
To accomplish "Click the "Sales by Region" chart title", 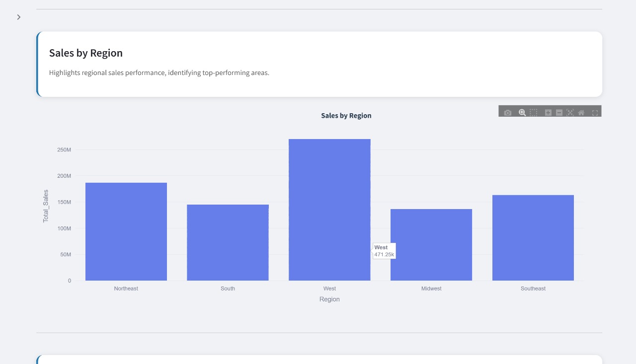I will point(346,116).
